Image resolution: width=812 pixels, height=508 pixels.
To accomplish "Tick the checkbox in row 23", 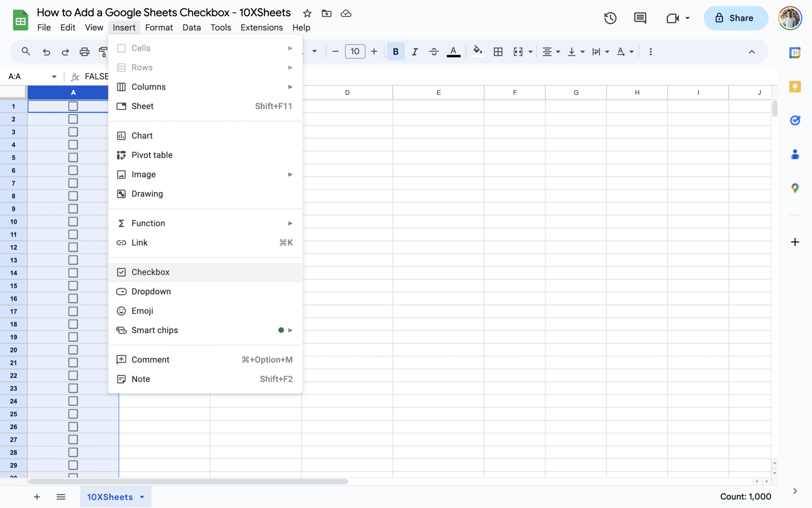I will coord(73,388).
